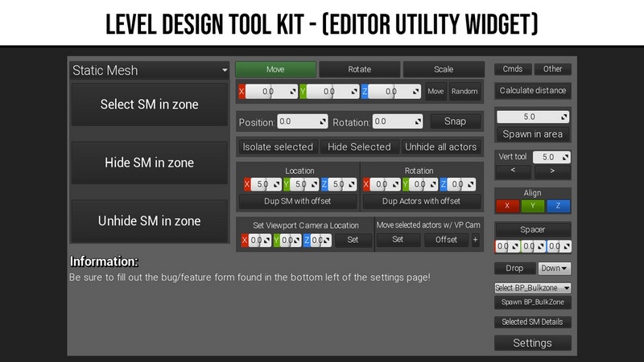Viewport: 644px width, 362px height.
Task: Open the Cmds tab
Action: click(x=513, y=69)
